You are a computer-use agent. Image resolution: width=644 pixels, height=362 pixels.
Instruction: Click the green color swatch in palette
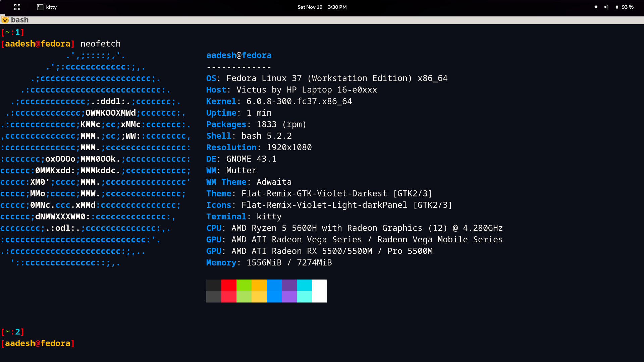pos(244,285)
